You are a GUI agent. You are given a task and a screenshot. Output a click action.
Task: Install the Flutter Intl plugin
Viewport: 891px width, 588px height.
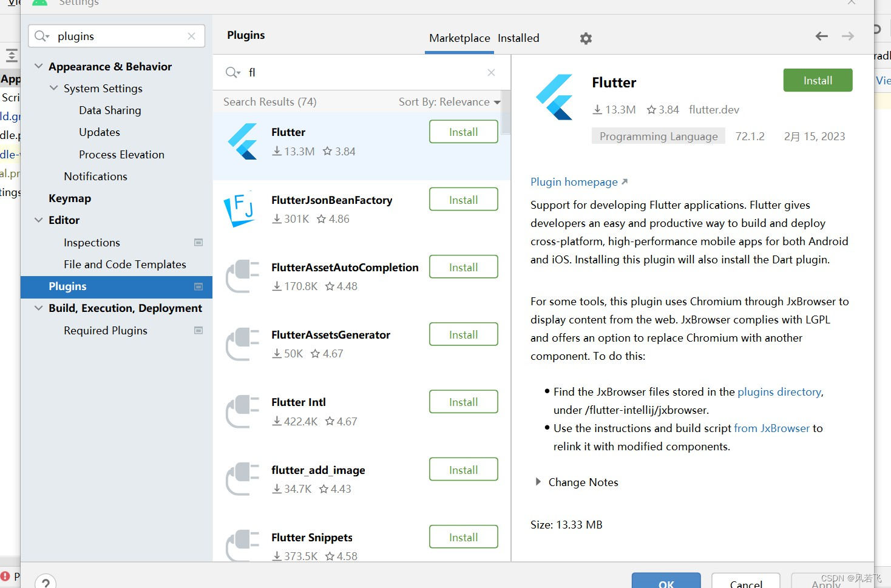(463, 402)
